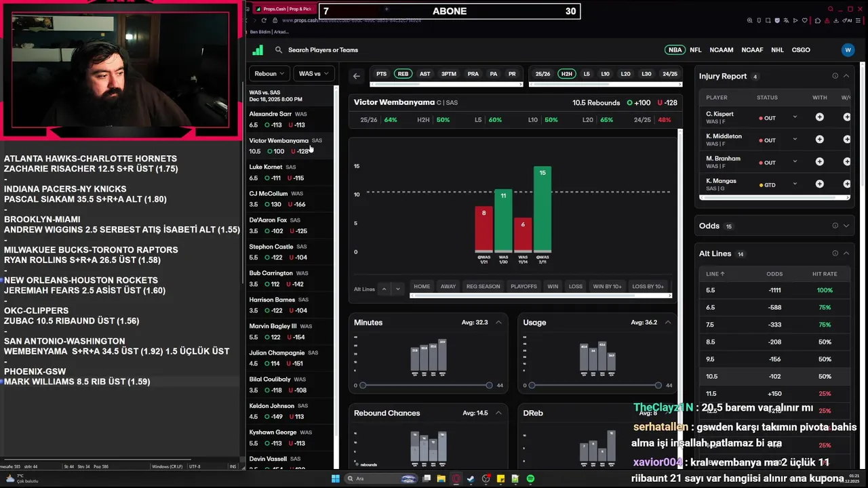Image resolution: width=868 pixels, height=488 pixels.
Task: Click Stephon Castle under -104 odds
Action: (x=297, y=258)
